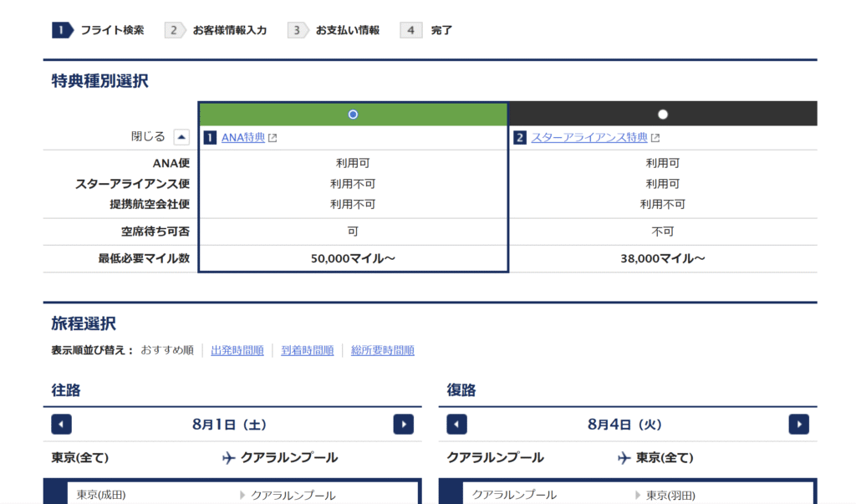Select the クアラルンプール to 東京(羽田) return flight card
The width and height of the screenshot is (856, 504).
point(628,492)
